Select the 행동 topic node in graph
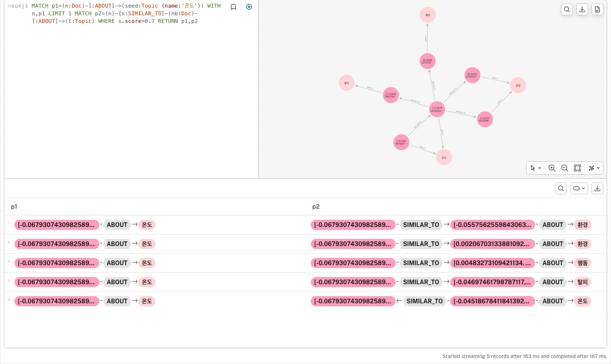This screenshot has width=611, height=364. pos(428,15)
